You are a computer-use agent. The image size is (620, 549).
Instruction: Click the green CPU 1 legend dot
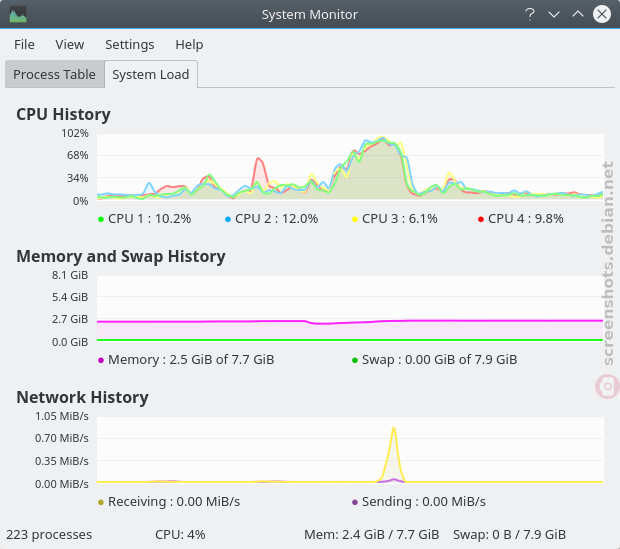[x=101, y=219]
